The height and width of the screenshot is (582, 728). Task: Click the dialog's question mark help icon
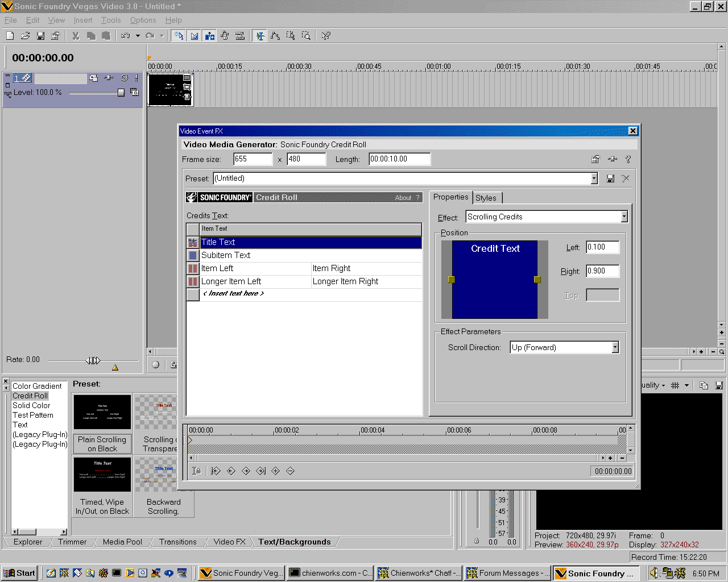pyautogui.click(x=628, y=159)
